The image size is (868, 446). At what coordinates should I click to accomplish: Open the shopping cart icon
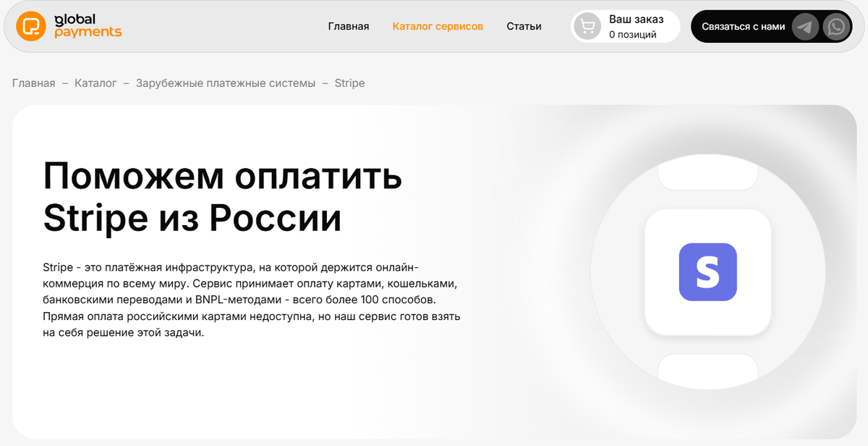pos(587,27)
